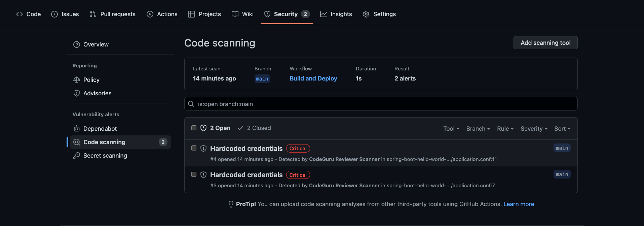Viewport: 644px width, 226px height.
Task: Click the shield icon beside 2 Open
Action: pos(203,128)
